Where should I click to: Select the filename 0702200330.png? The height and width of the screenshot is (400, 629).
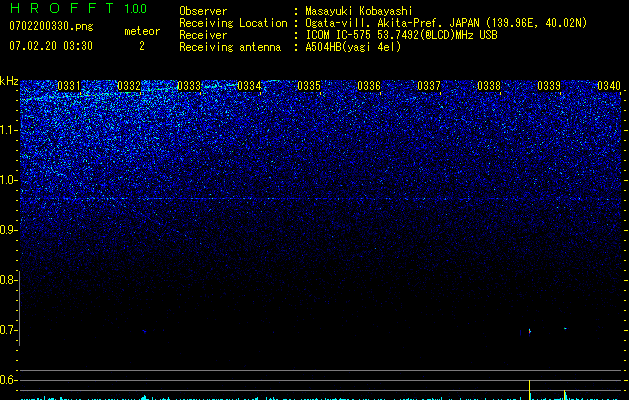[51, 26]
